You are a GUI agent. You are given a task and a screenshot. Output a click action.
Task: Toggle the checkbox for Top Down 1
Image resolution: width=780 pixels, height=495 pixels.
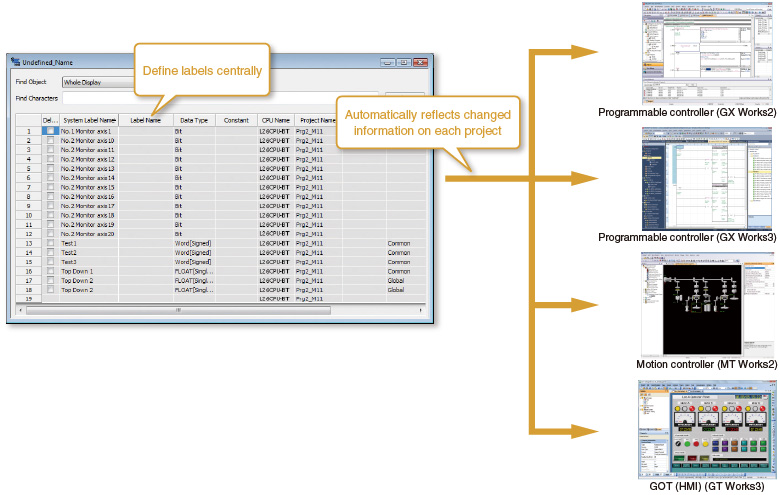pyautogui.click(x=50, y=271)
